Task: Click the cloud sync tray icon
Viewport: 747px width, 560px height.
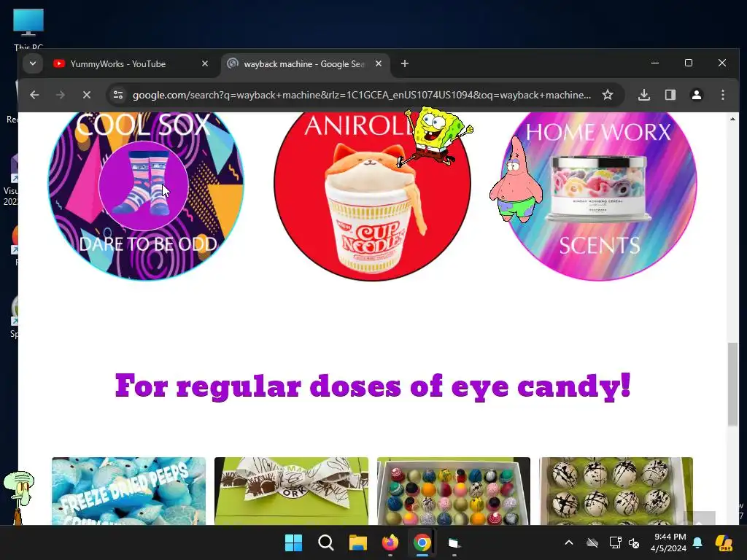Action: [x=592, y=542]
